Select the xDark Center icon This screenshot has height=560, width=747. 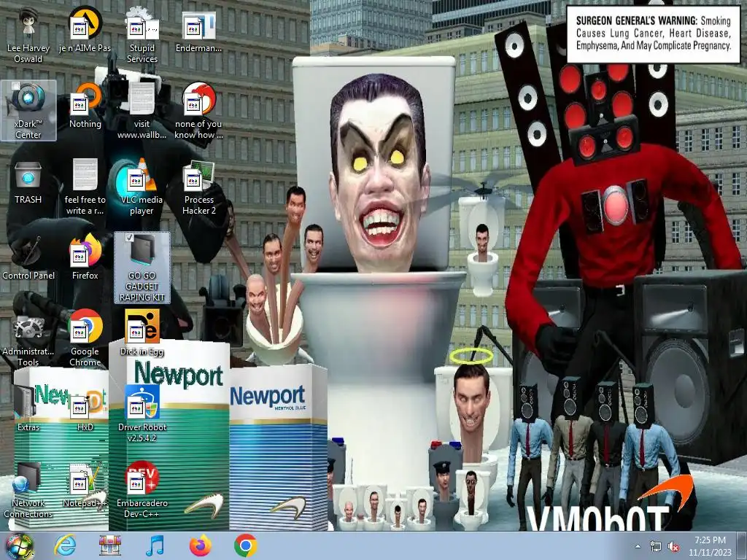tap(28, 111)
